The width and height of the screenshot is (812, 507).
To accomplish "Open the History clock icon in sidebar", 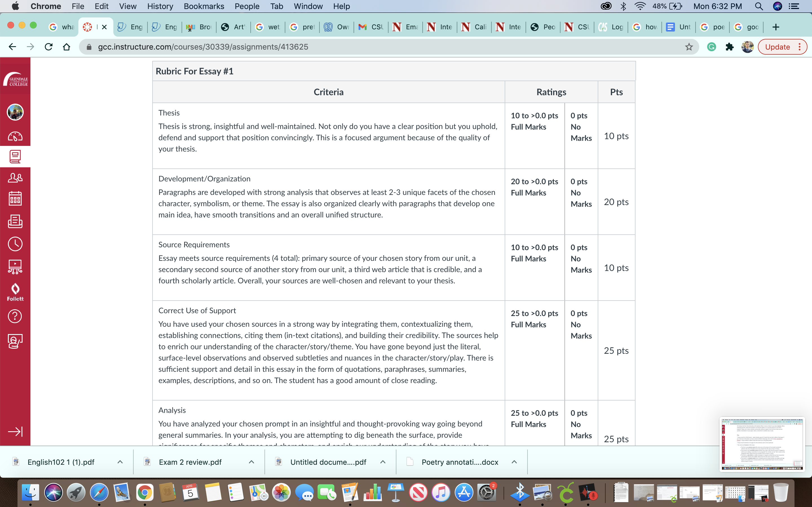I will [x=15, y=244].
